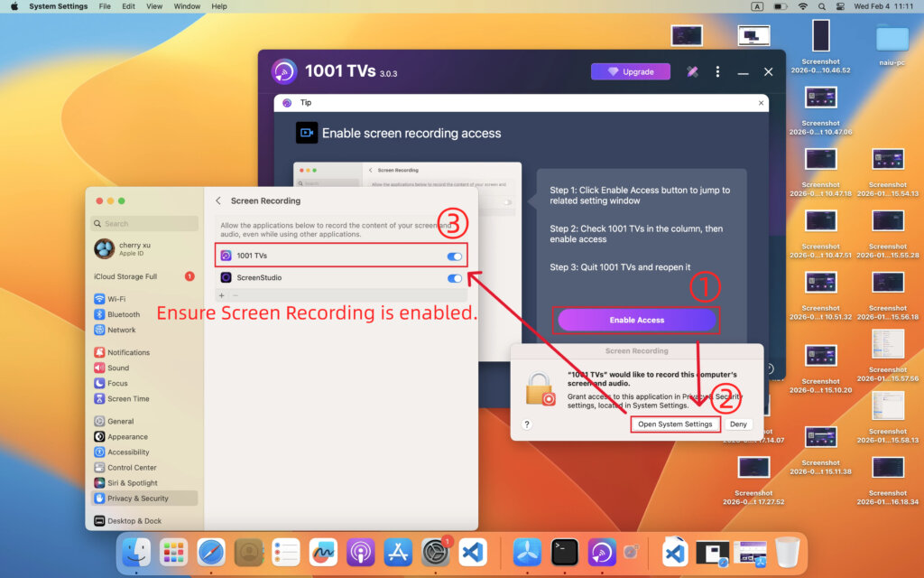This screenshot has width=924, height=578.
Task: Click Open System Settings in dialog
Action: point(675,424)
